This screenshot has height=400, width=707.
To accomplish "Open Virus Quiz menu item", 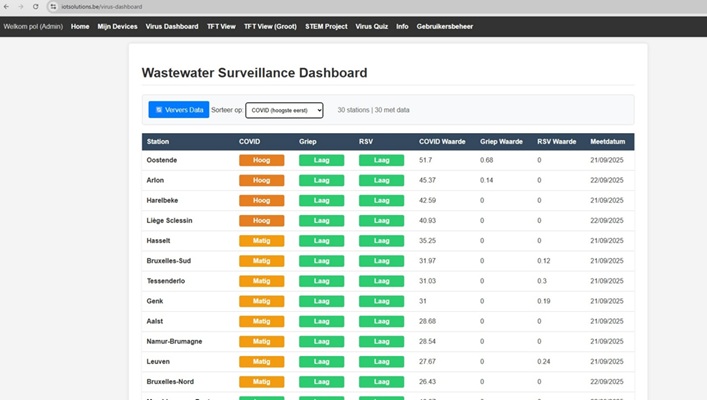I will [x=372, y=27].
